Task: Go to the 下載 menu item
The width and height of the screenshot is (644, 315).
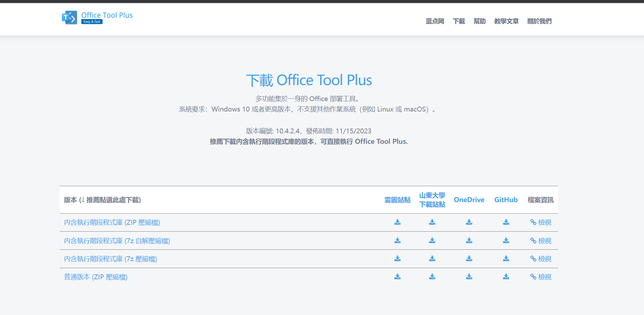Action: (x=458, y=21)
